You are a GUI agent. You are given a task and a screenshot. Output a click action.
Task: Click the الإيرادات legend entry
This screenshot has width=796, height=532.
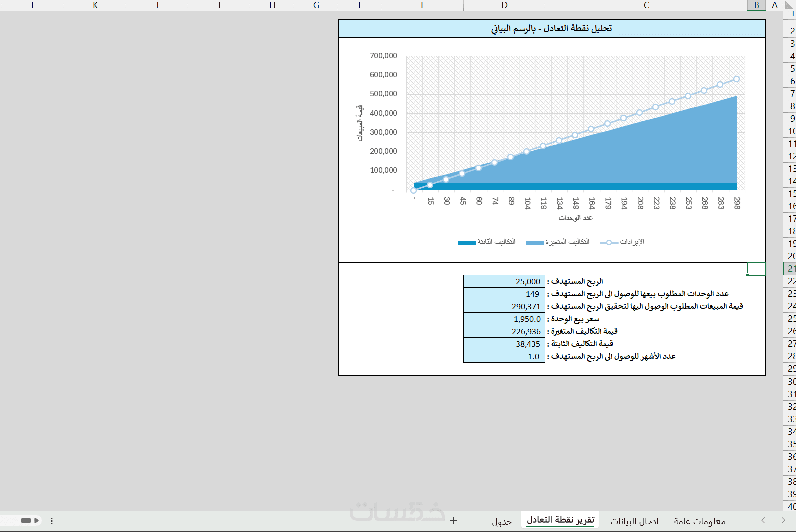622,242
